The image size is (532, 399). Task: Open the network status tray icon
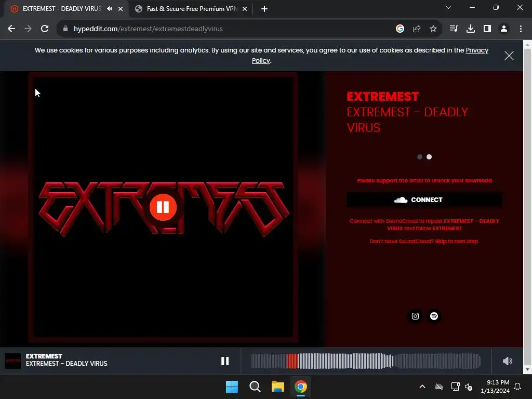click(455, 387)
